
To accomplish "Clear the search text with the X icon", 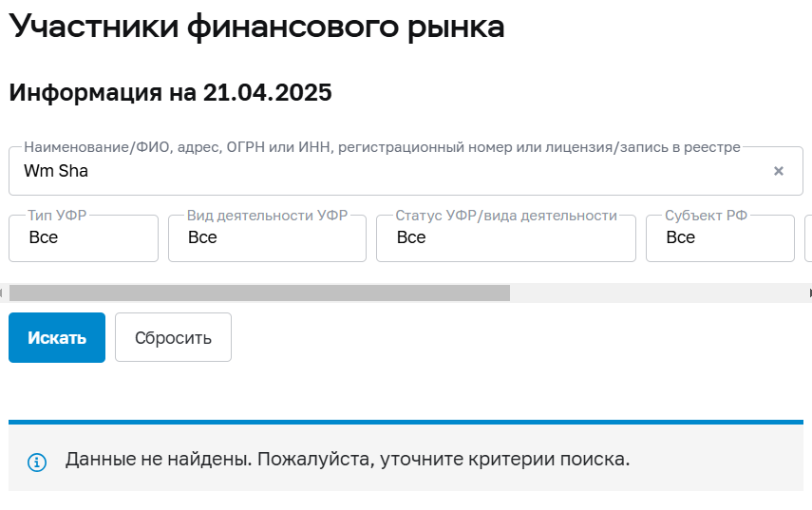I will [779, 172].
